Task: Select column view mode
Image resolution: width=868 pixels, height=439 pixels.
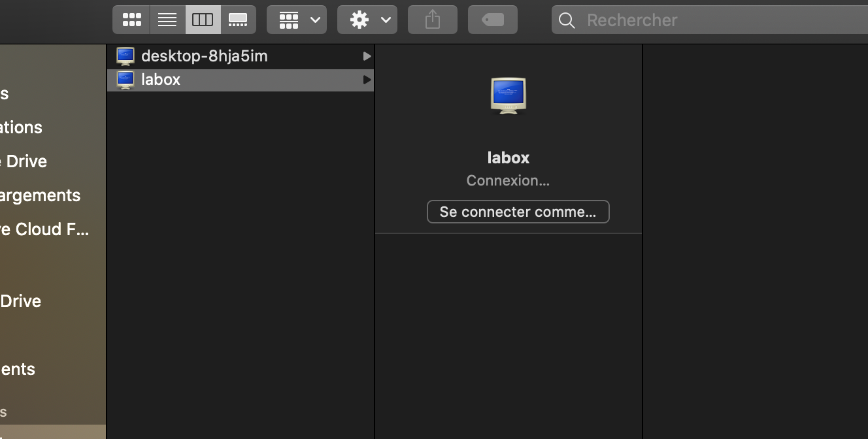Action: coord(203,20)
